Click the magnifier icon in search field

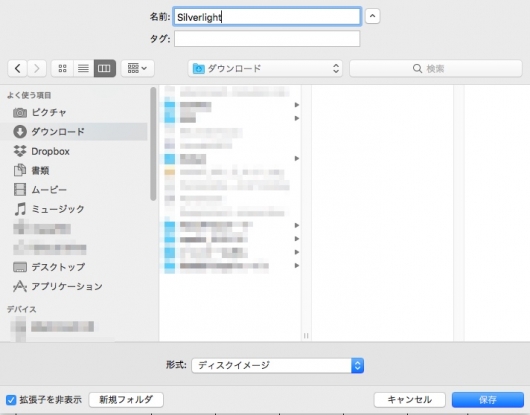(417, 69)
